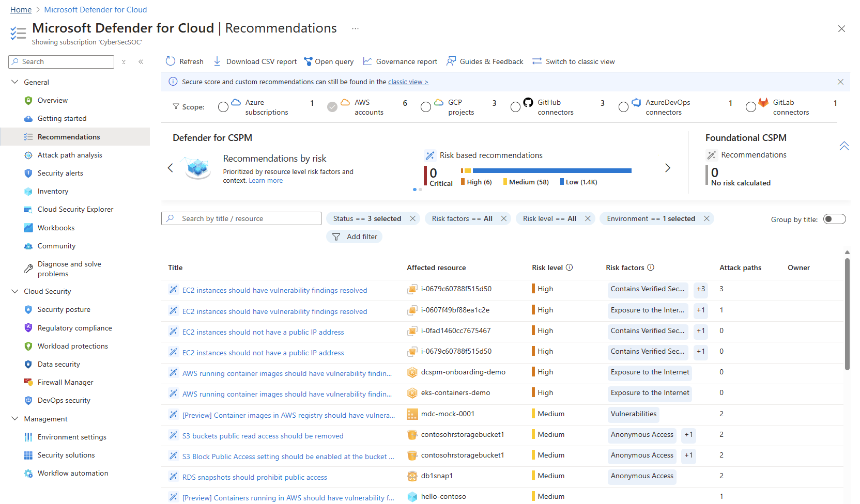Click the Attack path analysis icon
This screenshot has height=504, width=860.
tap(28, 155)
